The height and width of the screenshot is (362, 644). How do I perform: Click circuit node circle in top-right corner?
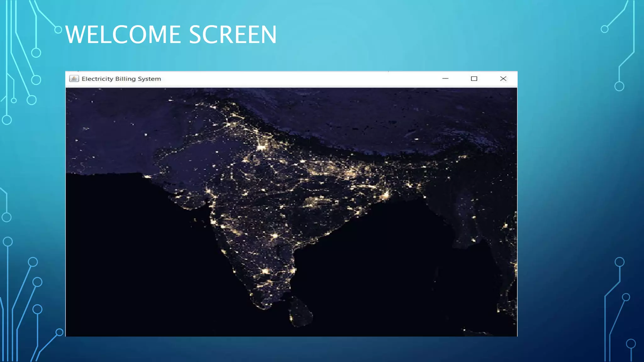(604, 29)
